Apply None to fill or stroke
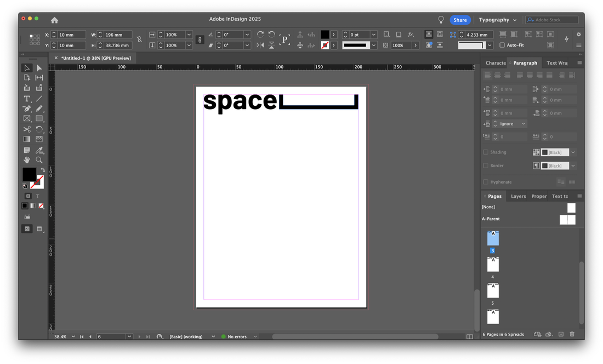The height and width of the screenshot is (364, 603). coord(41,206)
